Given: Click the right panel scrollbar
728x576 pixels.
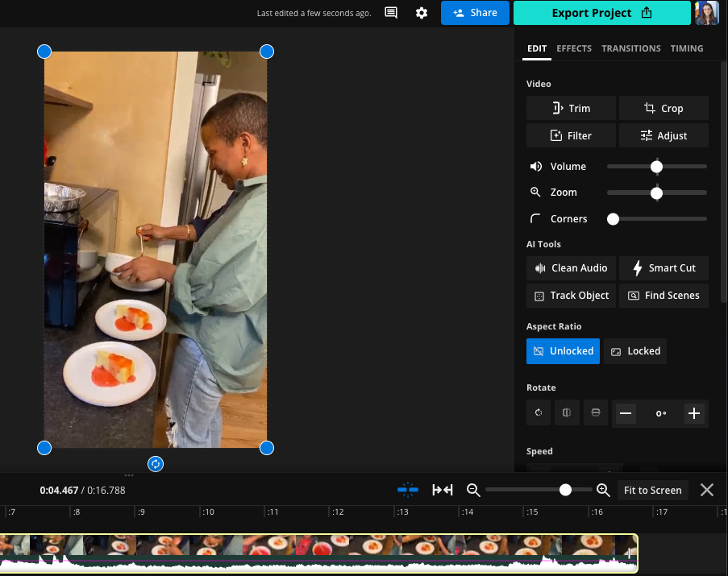Looking at the screenshot, I should [x=723, y=182].
